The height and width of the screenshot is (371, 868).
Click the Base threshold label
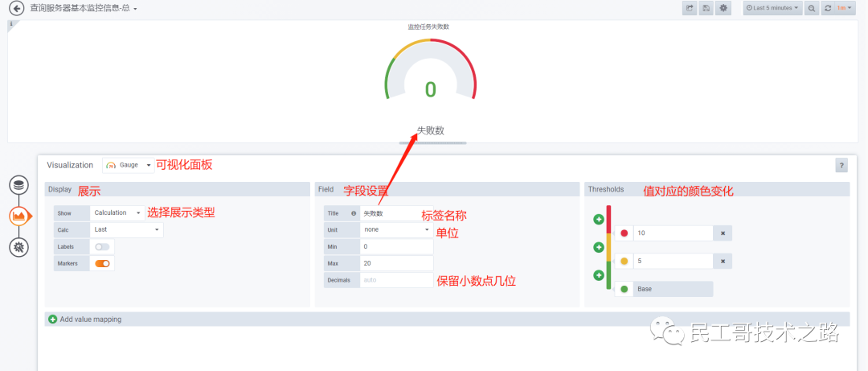[673, 290]
